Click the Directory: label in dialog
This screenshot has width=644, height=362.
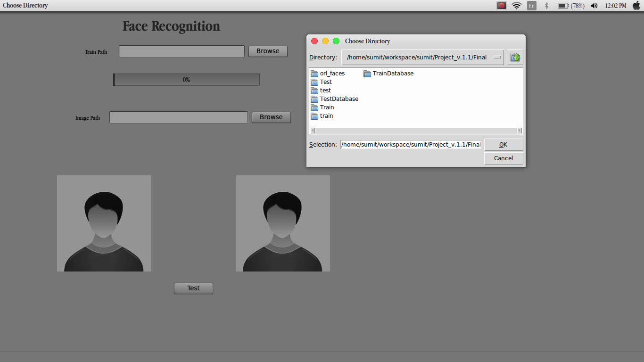tap(323, 58)
